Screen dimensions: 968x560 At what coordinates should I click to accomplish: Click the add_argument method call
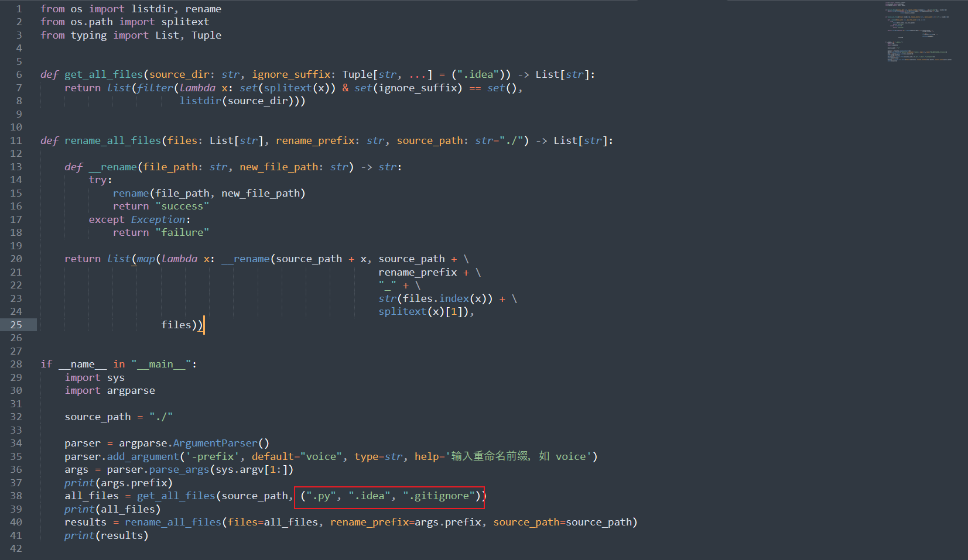coord(142,456)
